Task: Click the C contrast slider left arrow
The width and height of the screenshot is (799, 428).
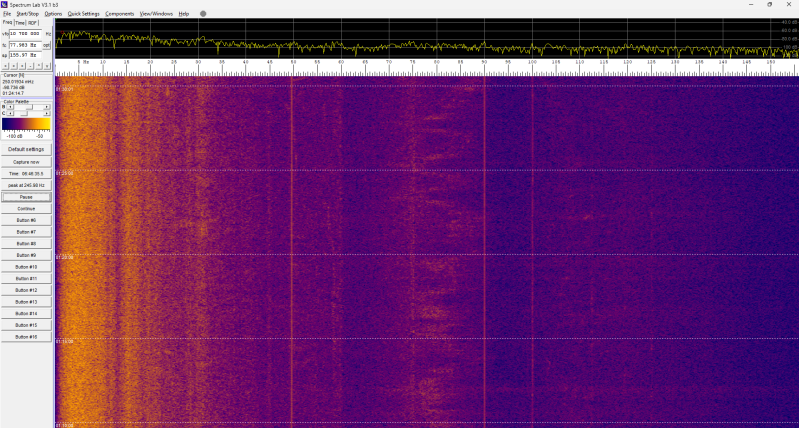Action: tap(10, 114)
